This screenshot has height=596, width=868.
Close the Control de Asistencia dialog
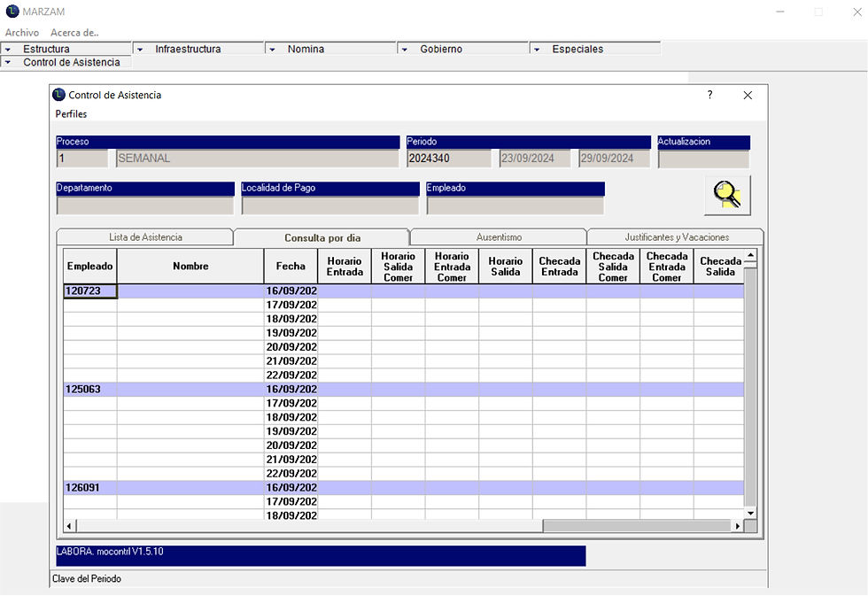point(748,95)
